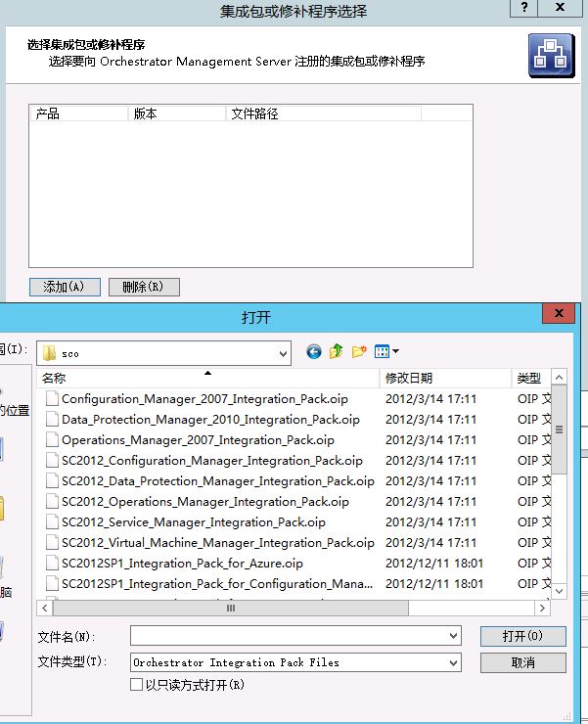Click file icon of SC2012_Data_Protection_Manager_Integration_Pack.oip
Image resolution: width=588 pixels, height=724 pixels.
(52, 481)
